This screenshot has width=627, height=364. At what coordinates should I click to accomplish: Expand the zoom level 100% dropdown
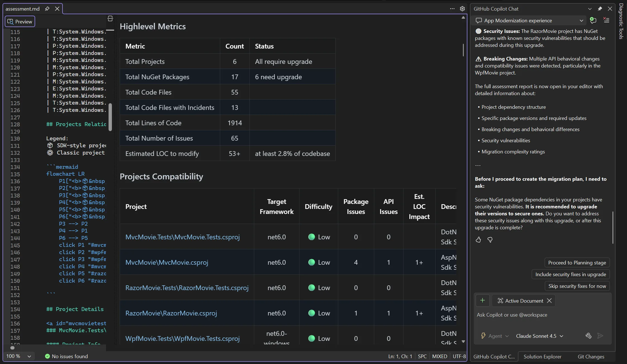pos(29,356)
